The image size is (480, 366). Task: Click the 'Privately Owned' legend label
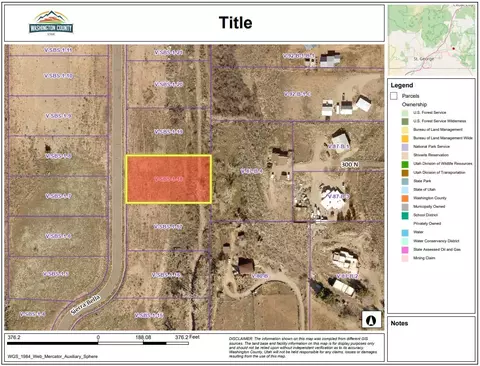pos(427,224)
